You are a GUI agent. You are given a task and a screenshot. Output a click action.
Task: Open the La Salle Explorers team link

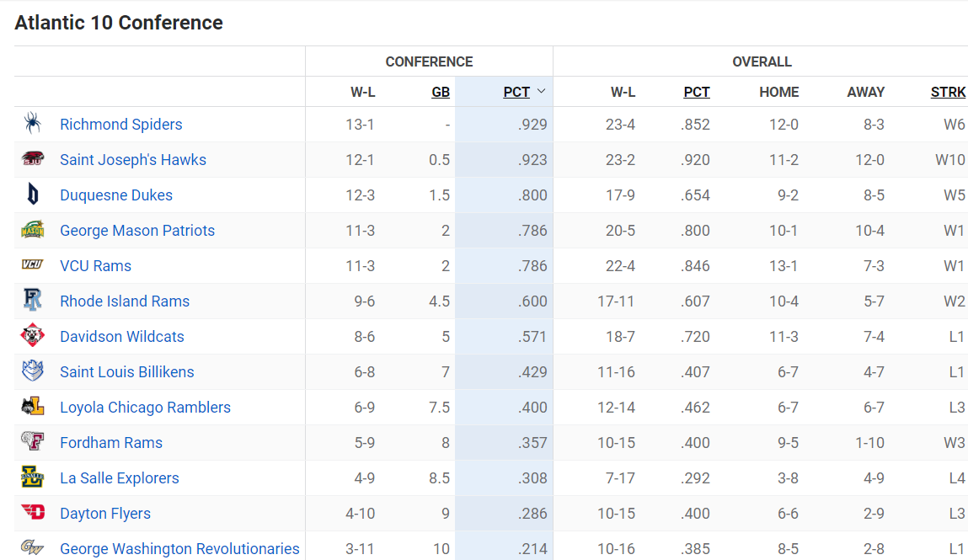[x=120, y=477]
